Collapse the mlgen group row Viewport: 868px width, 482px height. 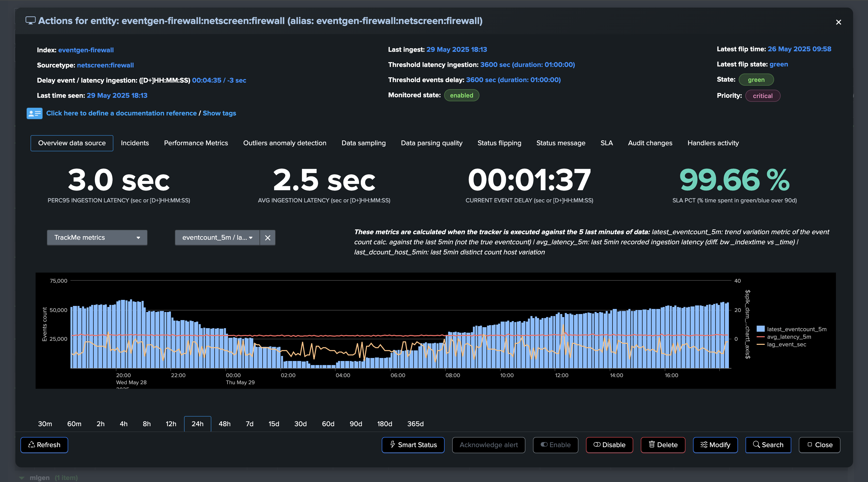(22, 478)
